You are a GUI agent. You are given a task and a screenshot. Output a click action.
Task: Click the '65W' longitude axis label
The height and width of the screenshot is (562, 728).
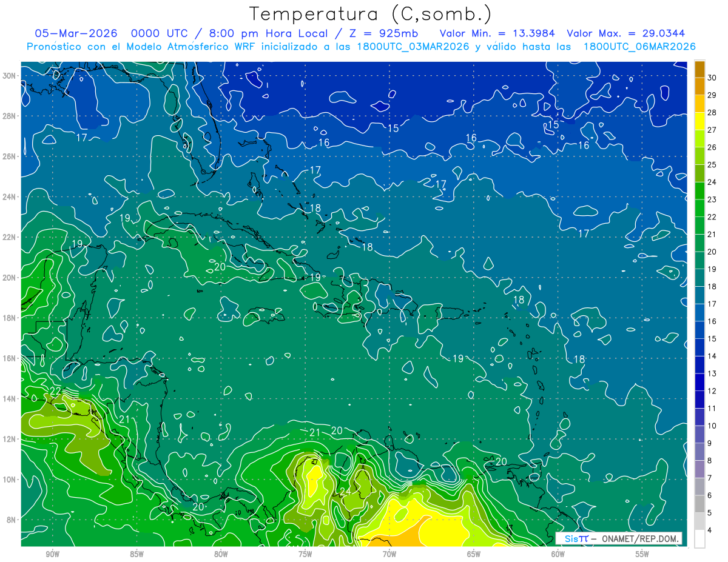tap(474, 554)
